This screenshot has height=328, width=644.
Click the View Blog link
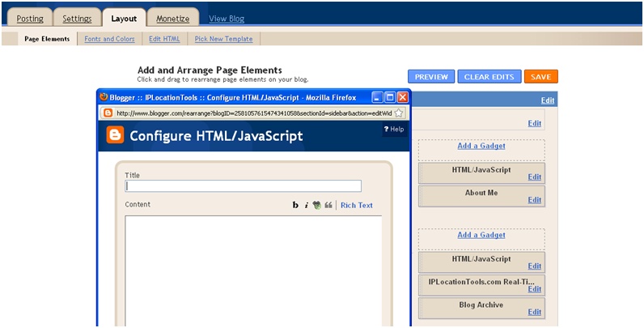pyautogui.click(x=227, y=19)
